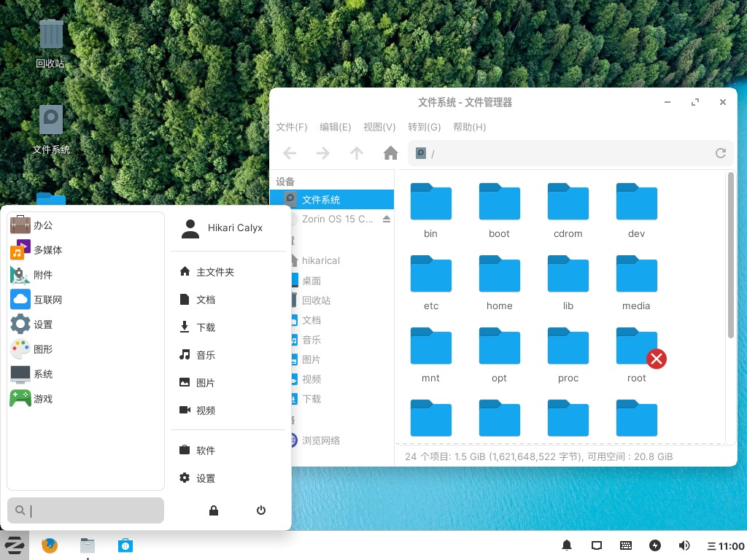Image resolution: width=747 pixels, height=560 pixels.
Task: Open the 转到(G) menu
Action: pos(424,127)
